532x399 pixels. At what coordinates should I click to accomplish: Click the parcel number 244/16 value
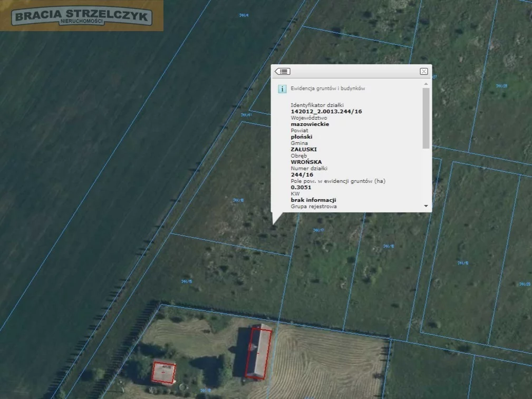pyautogui.click(x=302, y=175)
